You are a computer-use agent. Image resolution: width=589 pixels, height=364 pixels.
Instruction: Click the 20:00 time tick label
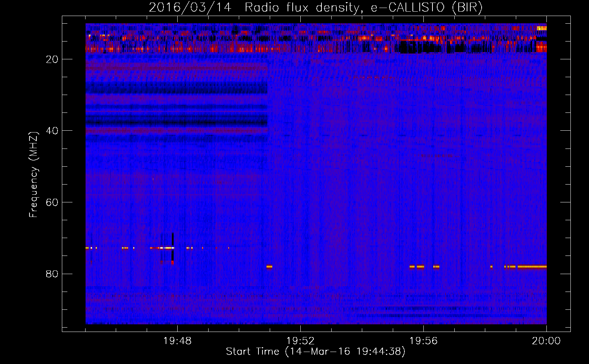[546, 341]
